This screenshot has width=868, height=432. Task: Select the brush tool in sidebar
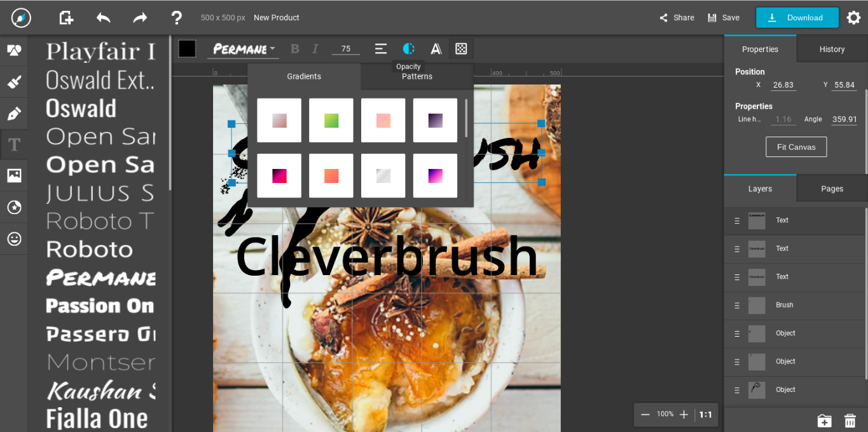pos(14,82)
